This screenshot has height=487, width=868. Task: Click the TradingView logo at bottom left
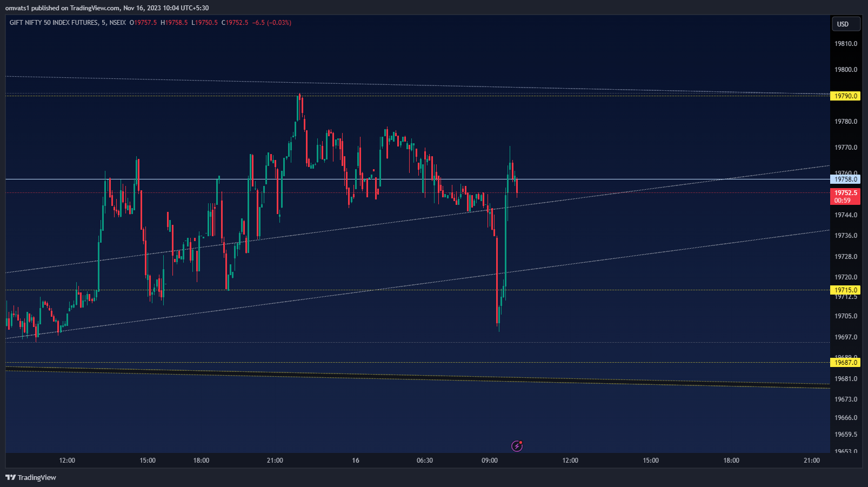(x=31, y=477)
